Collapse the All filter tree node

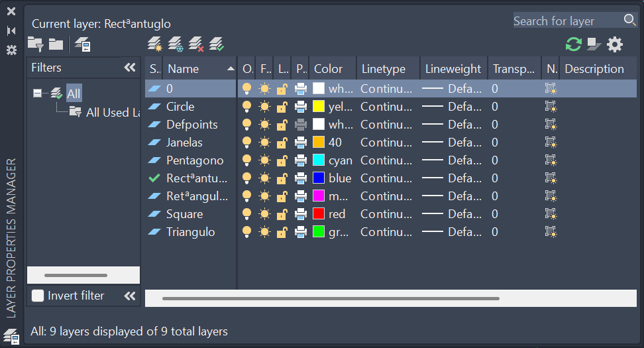click(x=37, y=93)
